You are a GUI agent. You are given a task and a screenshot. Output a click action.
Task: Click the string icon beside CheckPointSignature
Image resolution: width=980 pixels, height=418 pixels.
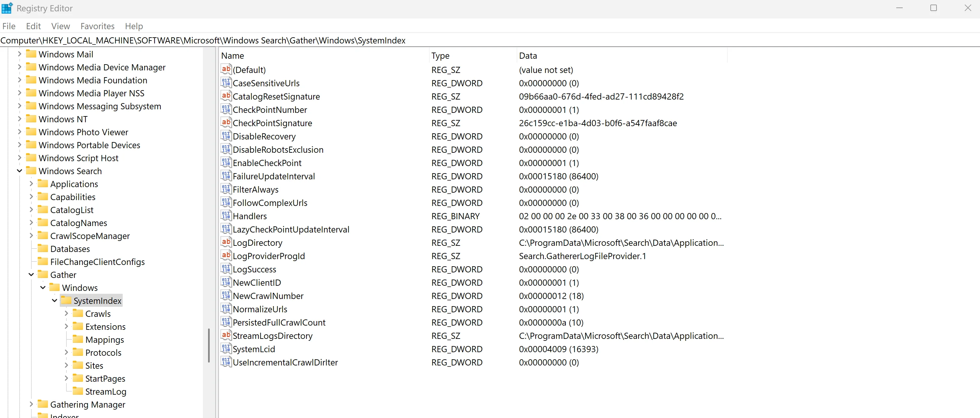pos(226,122)
